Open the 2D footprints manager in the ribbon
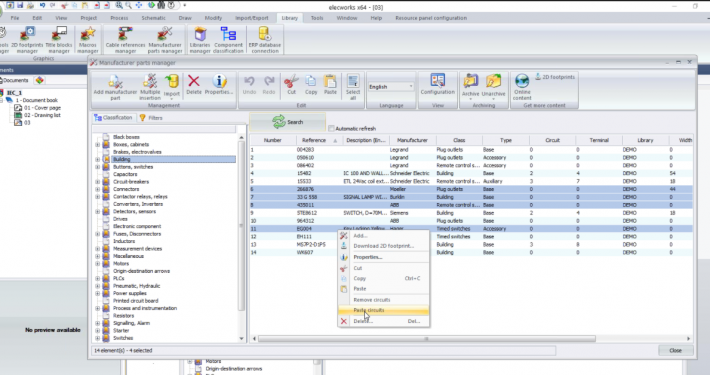This screenshot has width=710, height=375. coord(27,40)
